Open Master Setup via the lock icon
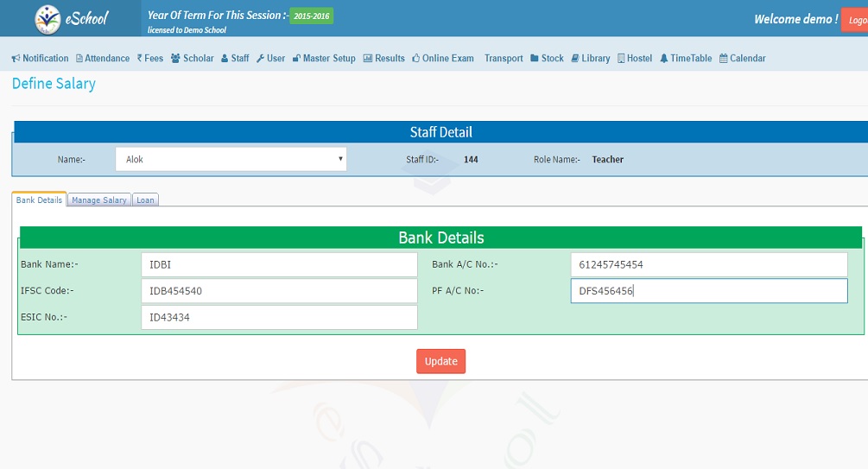This screenshot has width=868, height=469. [296, 59]
